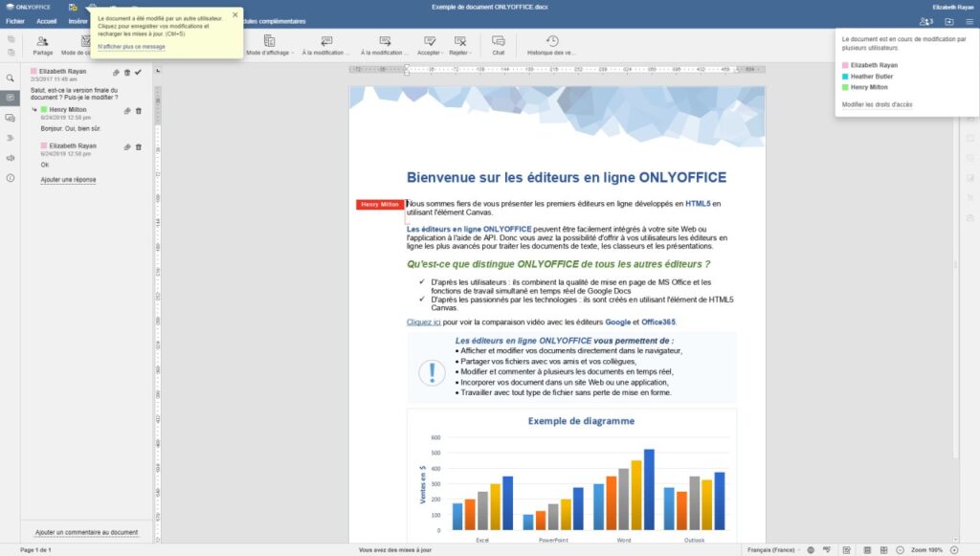The height and width of the screenshot is (556, 980).
Task: Open the Insérer tab
Action: click(x=78, y=21)
